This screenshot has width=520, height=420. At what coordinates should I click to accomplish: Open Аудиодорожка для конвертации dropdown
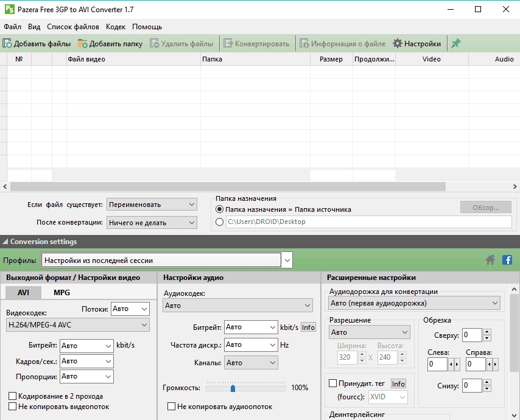[414, 303]
